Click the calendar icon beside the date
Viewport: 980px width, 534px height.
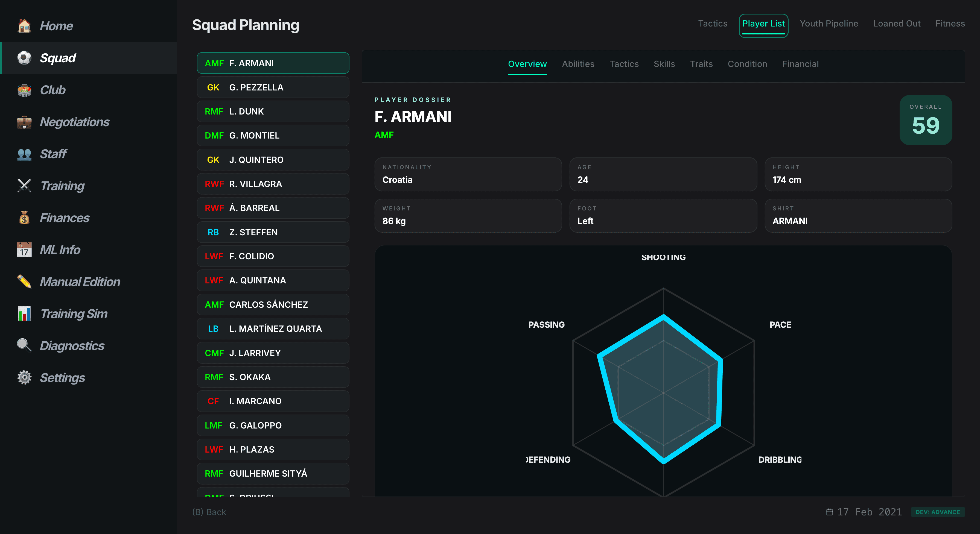830,512
